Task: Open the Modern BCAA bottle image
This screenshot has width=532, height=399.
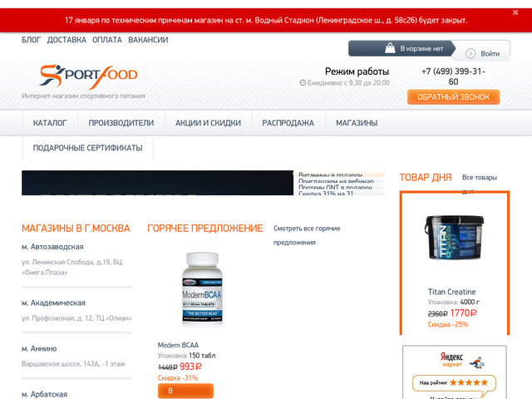Action: point(202,289)
